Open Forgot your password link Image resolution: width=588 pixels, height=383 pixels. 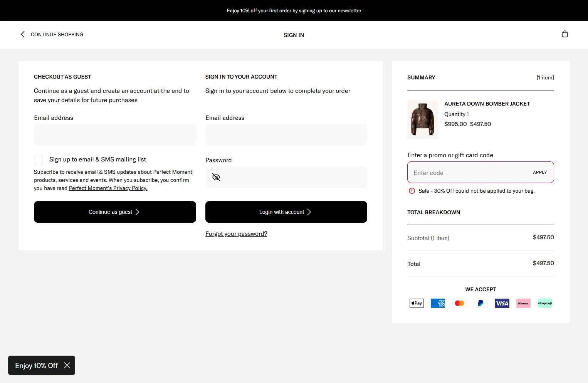click(x=236, y=234)
